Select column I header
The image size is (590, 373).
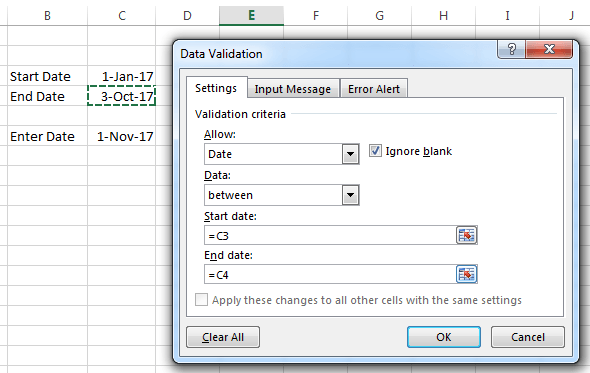[508, 15]
